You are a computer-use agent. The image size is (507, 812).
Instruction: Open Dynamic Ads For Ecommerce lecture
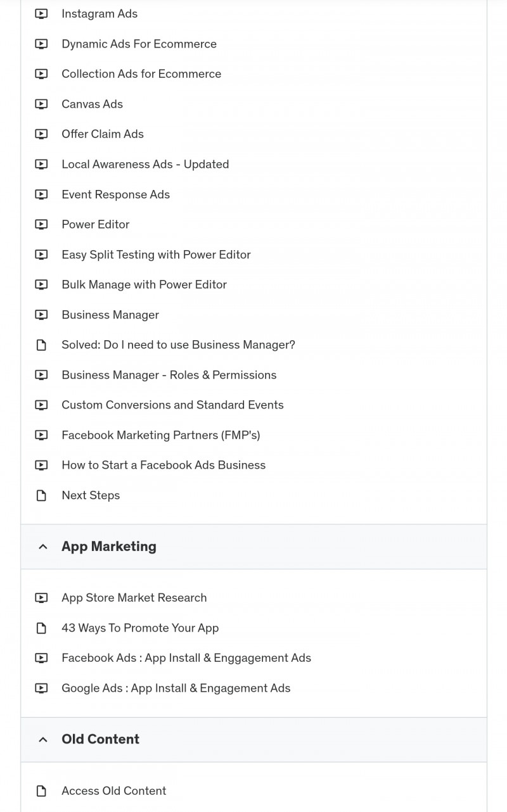coord(139,44)
